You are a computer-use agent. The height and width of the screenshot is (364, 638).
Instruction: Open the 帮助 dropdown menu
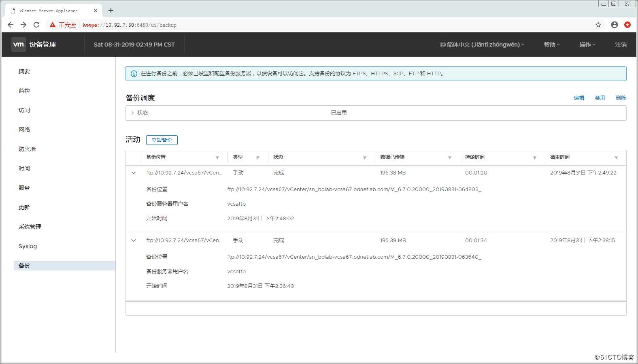pyautogui.click(x=552, y=45)
